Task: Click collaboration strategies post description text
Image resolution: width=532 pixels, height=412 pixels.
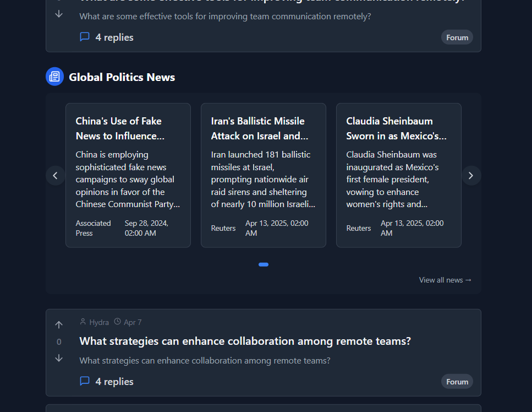Action: 205,360
